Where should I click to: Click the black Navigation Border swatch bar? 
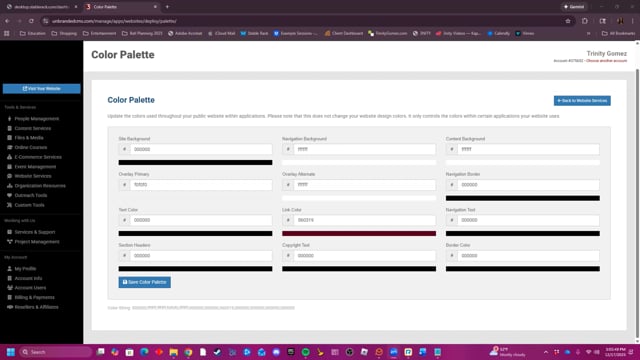(522, 198)
